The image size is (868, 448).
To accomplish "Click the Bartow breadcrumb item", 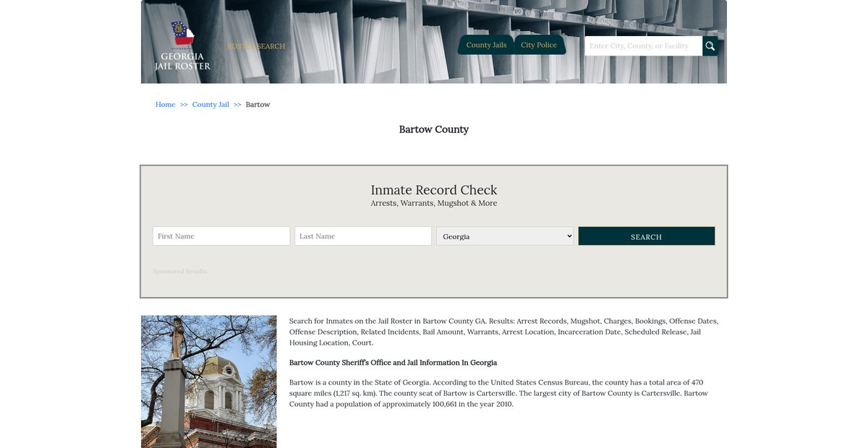I will click(x=258, y=105).
